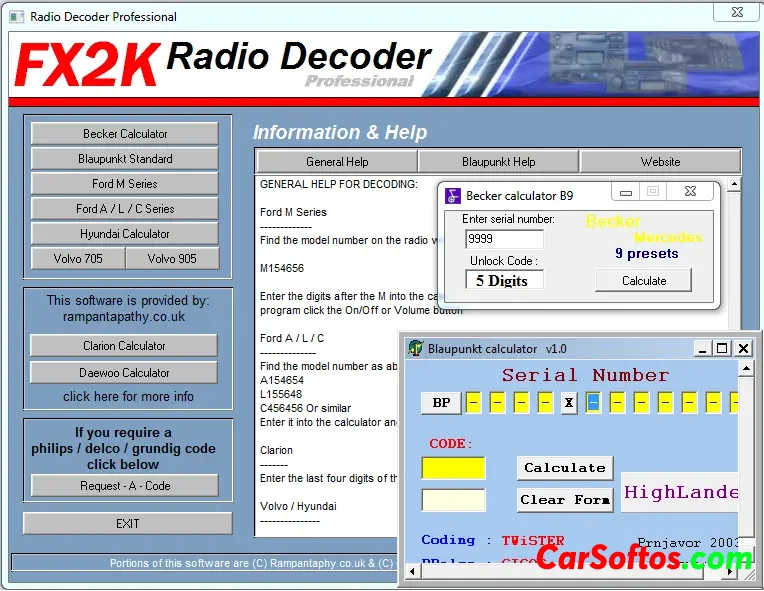Click the Becker calculator title bar icon
764x591 pixels.
453,196
